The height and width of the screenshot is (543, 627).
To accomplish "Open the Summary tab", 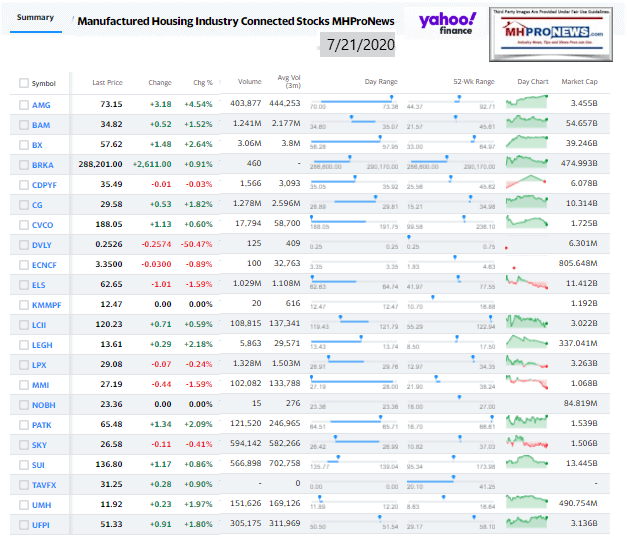I will pos(35,17).
